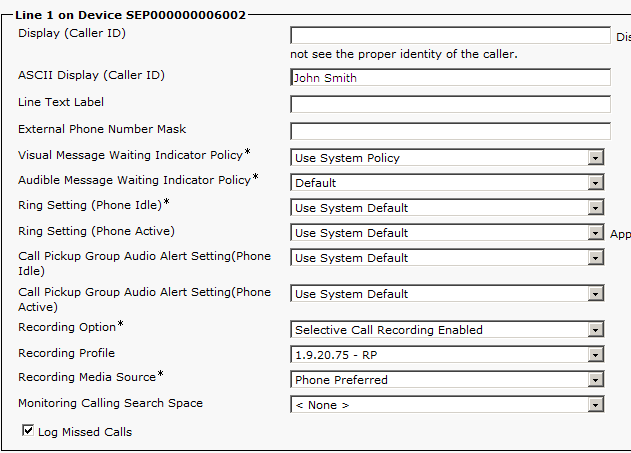Expand Call Pickup Group Audio Alert (Phone Idle) dropdown
Viewport: 631px width, 453px height.
pos(596,258)
